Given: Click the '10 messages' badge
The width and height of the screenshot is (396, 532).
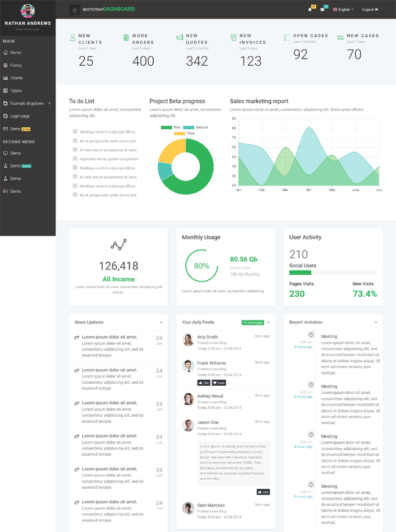Looking at the screenshot, I should click(253, 322).
